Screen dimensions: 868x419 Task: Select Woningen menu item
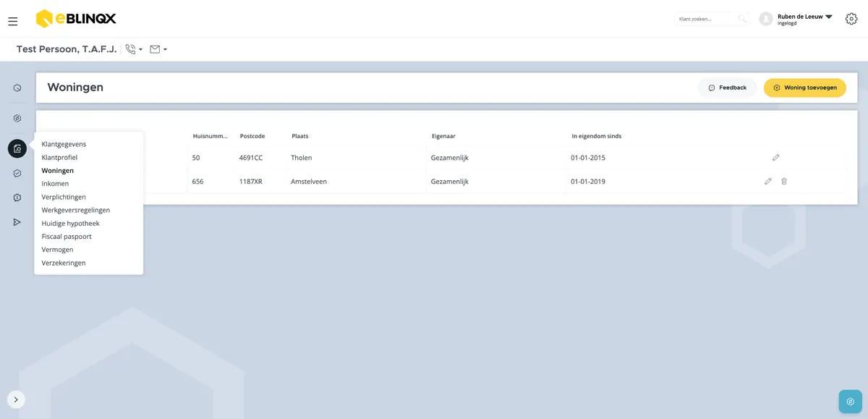point(58,171)
